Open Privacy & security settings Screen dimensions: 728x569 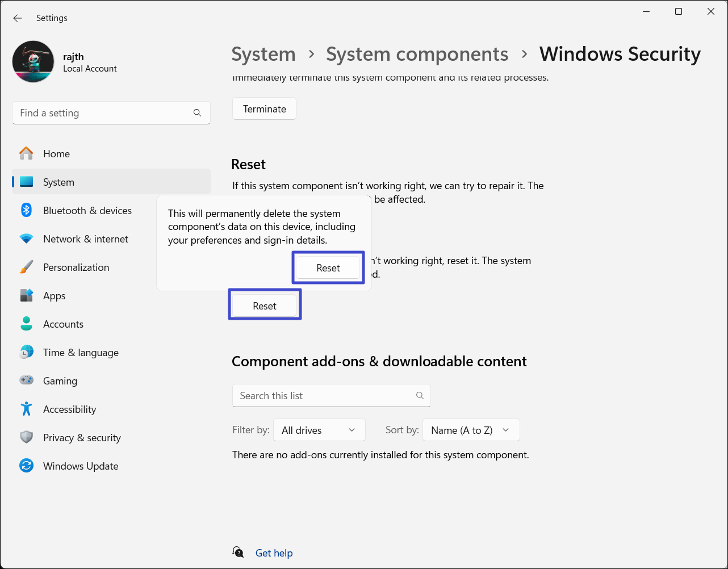[82, 438]
